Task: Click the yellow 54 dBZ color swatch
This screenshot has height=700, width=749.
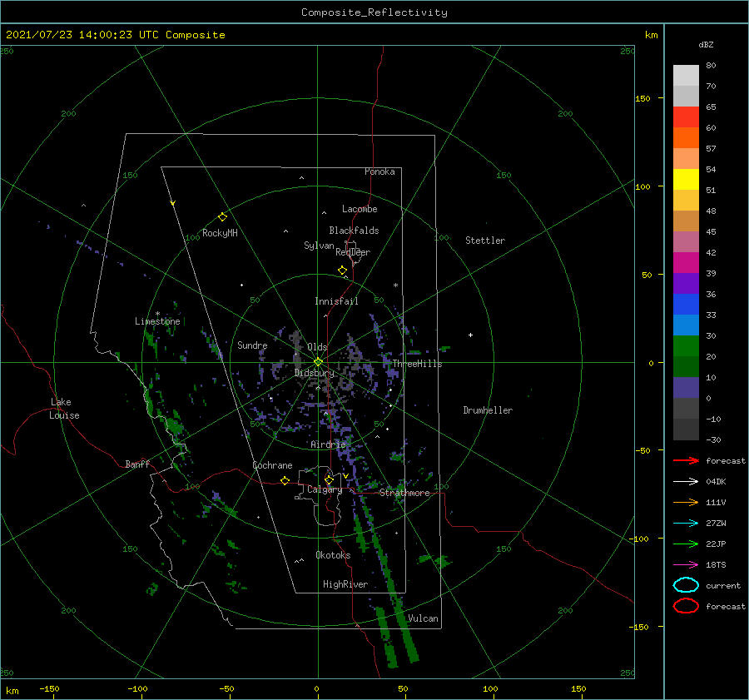Action: point(686,179)
